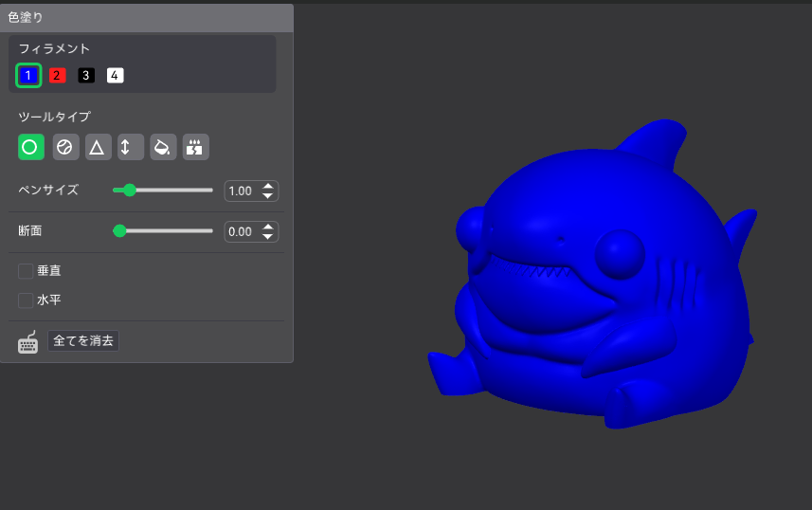Viewport: 812px width, 510px height.
Task: Increase 断面 value with up arrow
Action: [x=268, y=227]
